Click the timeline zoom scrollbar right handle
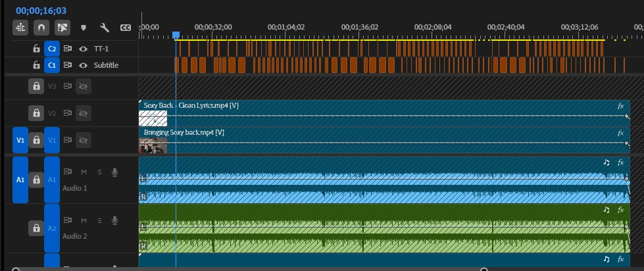644x271 pixels. click(x=484, y=270)
